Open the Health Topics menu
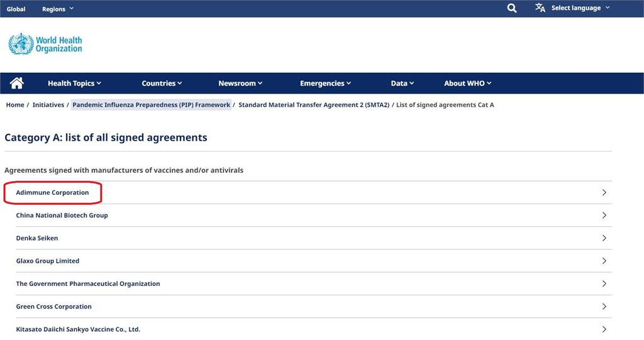644x340 pixels. pyautogui.click(x=74, y=84)
